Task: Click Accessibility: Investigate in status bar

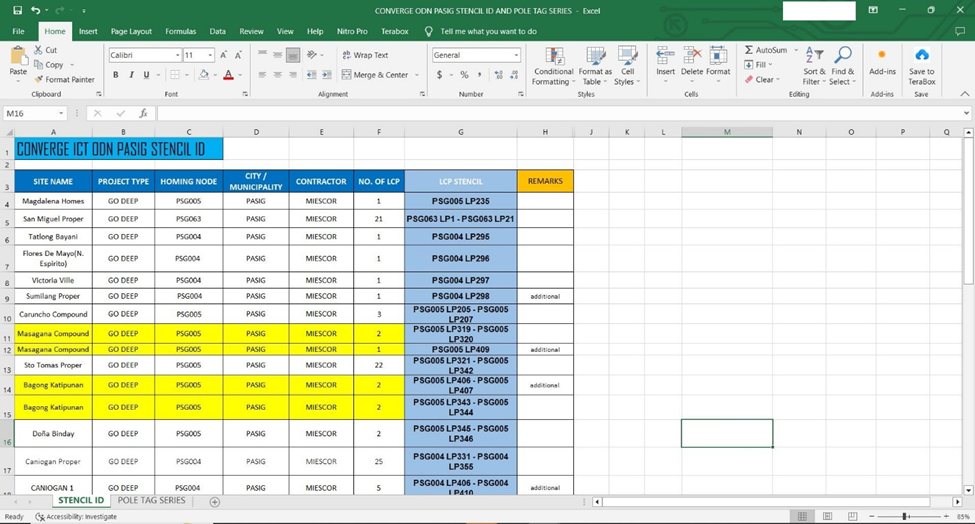Action: click(x=76, y=517)
